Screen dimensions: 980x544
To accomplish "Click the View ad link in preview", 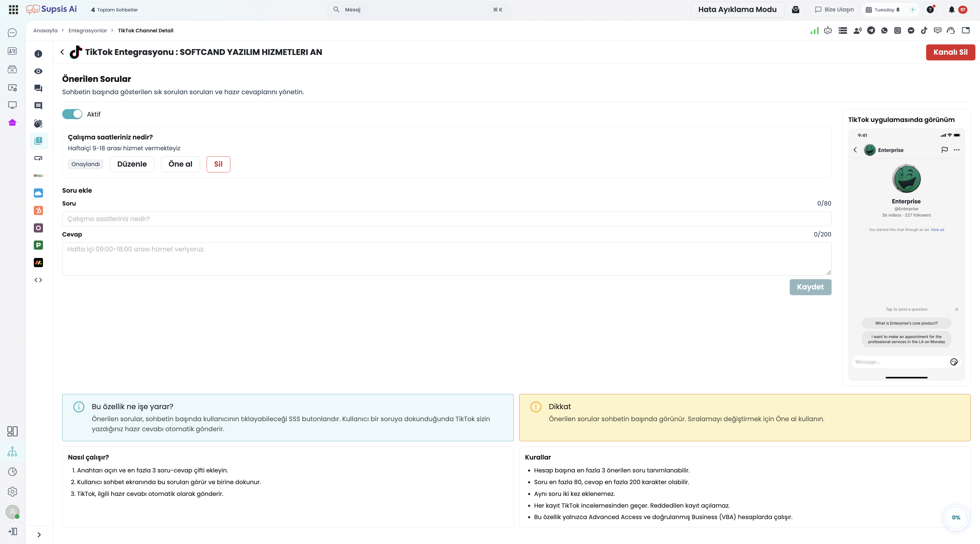I will coord(937,230).
